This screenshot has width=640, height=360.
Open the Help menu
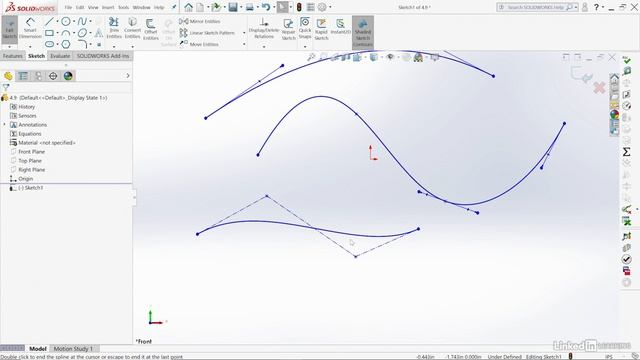159,7
